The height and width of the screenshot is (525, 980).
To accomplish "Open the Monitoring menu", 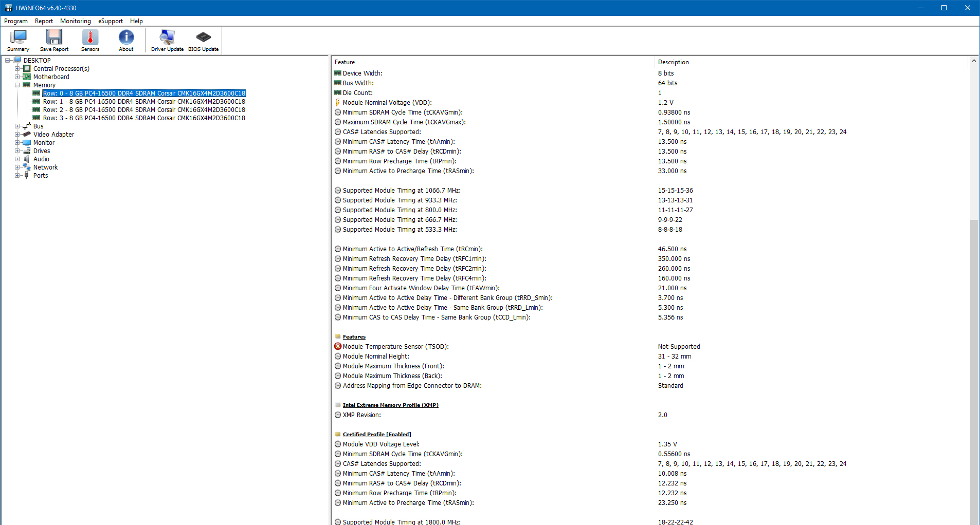I will 76,21.
